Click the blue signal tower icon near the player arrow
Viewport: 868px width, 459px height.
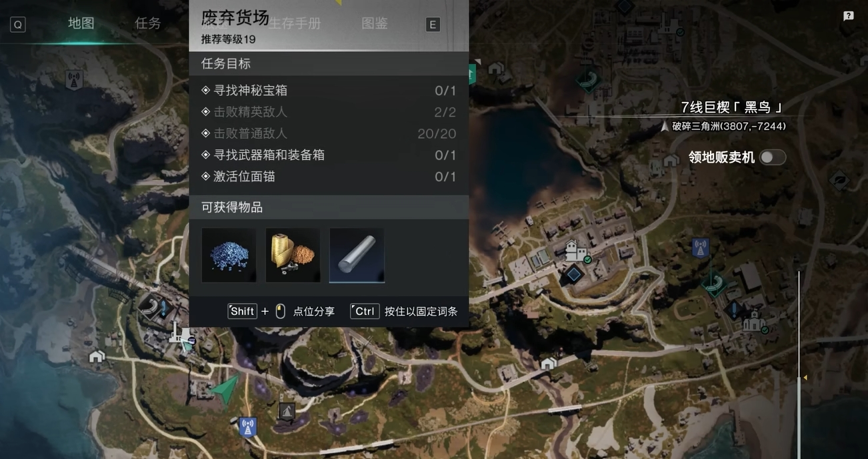(x=248, y=427)
